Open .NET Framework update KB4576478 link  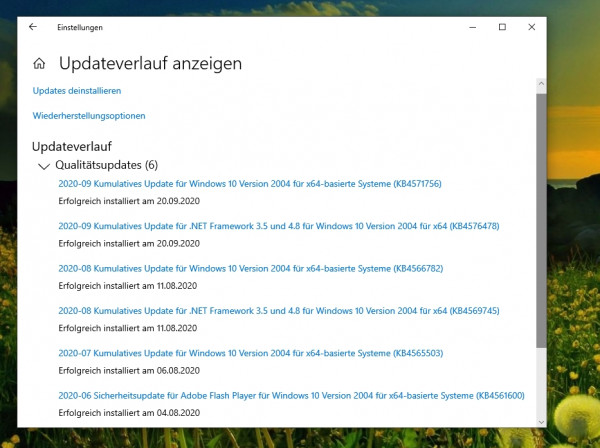(279, 226)
